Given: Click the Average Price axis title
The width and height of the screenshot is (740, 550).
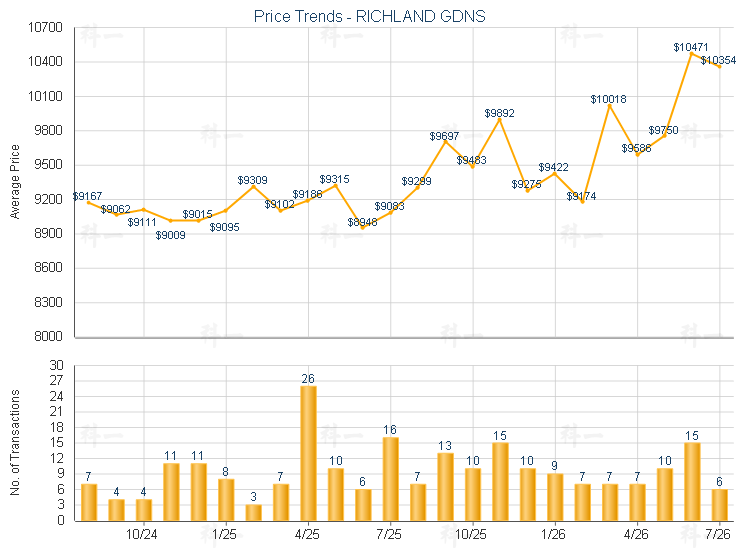Looking at the screenshot, I should 15,182.
